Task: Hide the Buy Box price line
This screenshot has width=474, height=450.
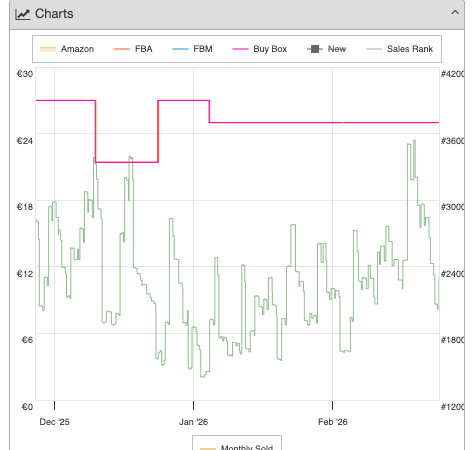Action: pyautogui.click(x=260, y=49)
